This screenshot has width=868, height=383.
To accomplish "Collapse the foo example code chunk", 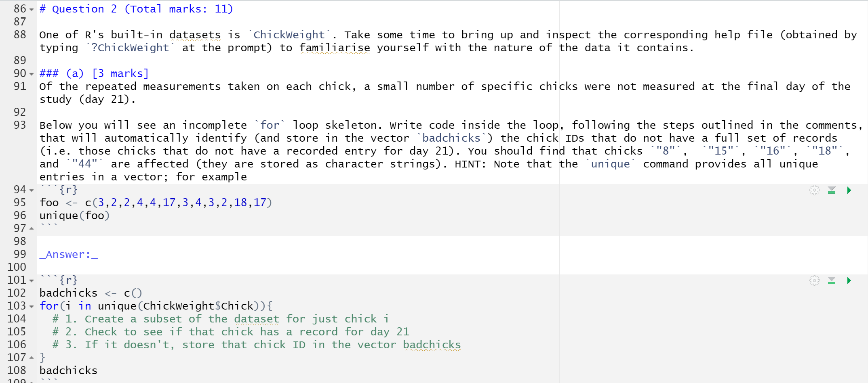I will (x=31, y=189).
